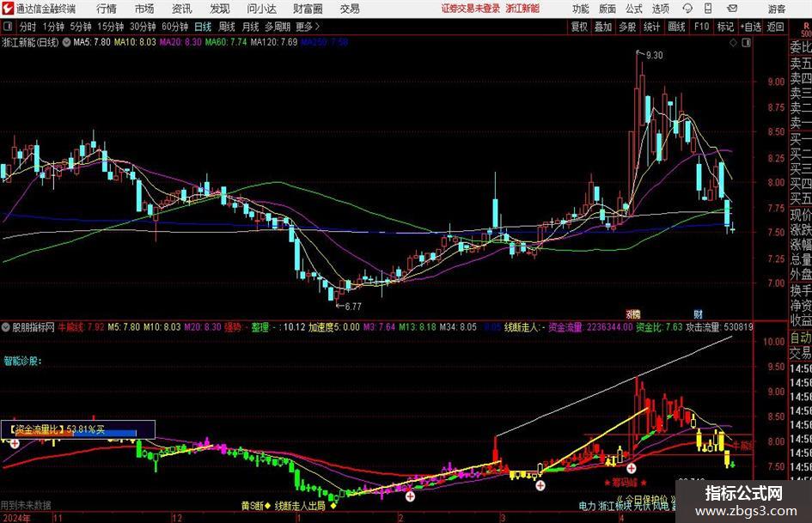Open the 选项 menu
Image resolution: width=812 pixels, height=523 pixels.
pyautogui.click(x=660, y=9)
